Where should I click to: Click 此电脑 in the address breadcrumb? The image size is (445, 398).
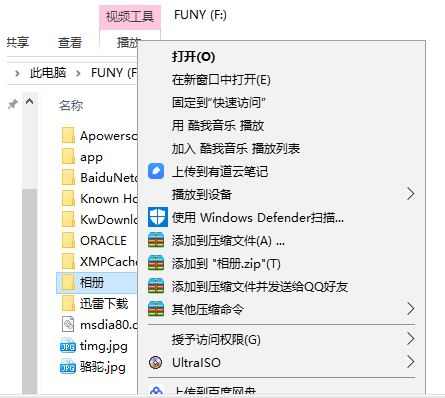[x=48, y=73]
